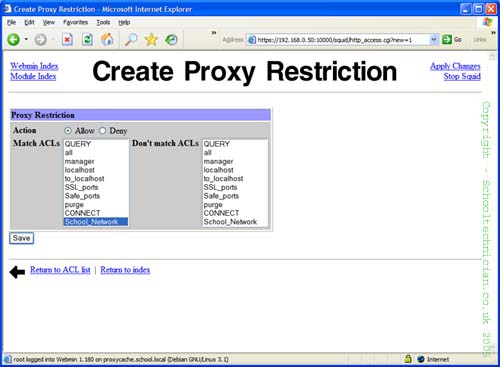Click the Internet zone globe icon

click(x=421, y=359)
